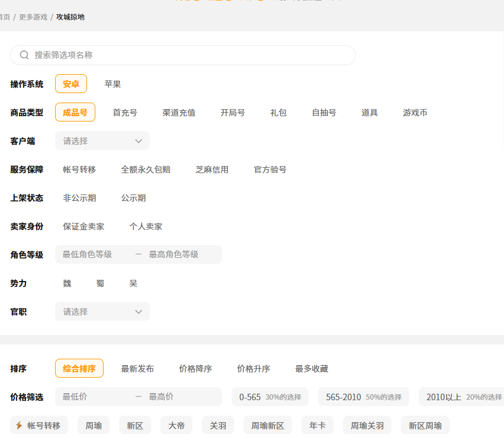This screenshot has width=504, height=434.
Task: Select 首充号 product type
Action: tap(125, 113)
